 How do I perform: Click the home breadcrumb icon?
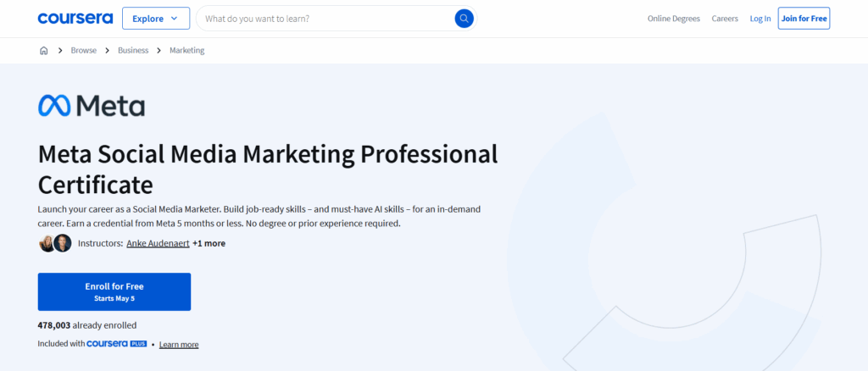pyautogui.click(x=44, y=50)
